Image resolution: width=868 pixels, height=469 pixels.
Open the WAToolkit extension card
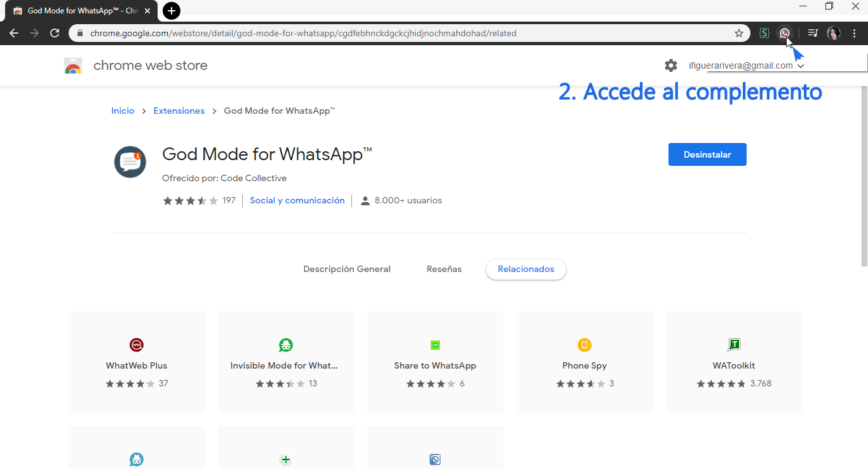coord(734,362)
